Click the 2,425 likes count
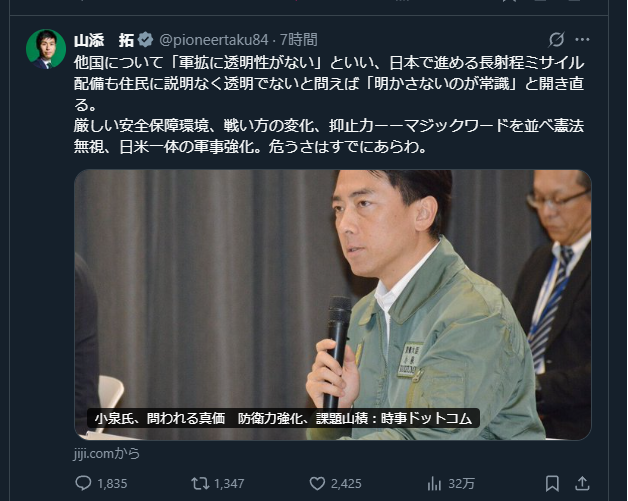628x501 pixels. tap(346, 484)
